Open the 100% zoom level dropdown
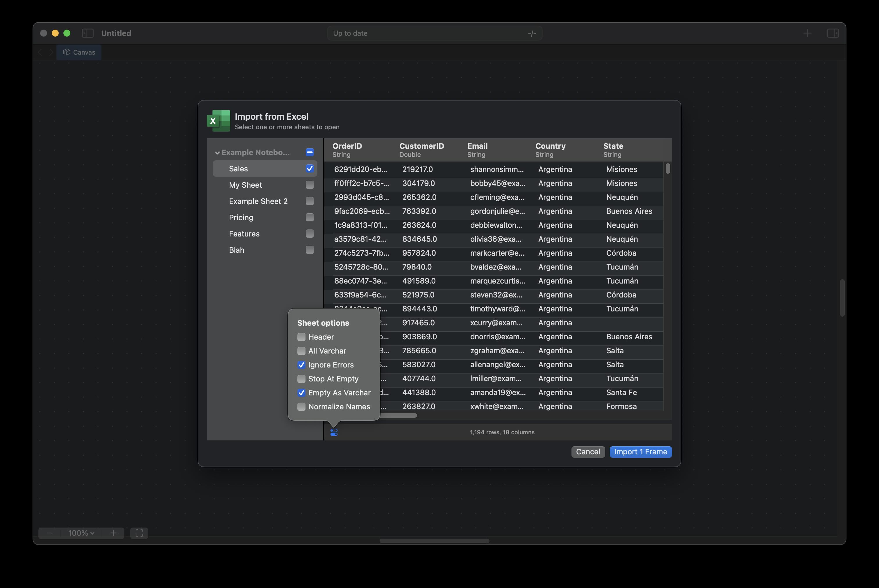The width and height of the screenshot is (879, 588). click(81, 533)
